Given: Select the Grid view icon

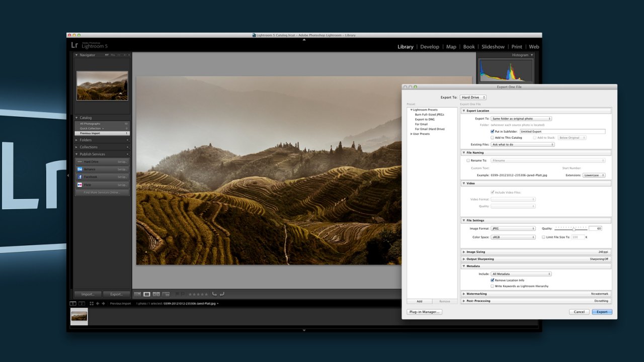Looking at the screenshot, I should click(x=137, y=294).
